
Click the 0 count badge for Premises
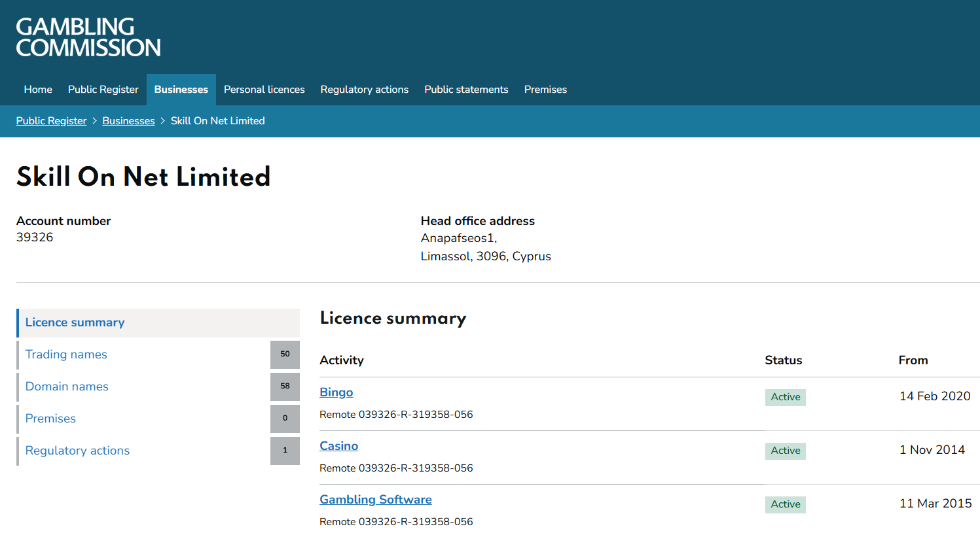285,419
